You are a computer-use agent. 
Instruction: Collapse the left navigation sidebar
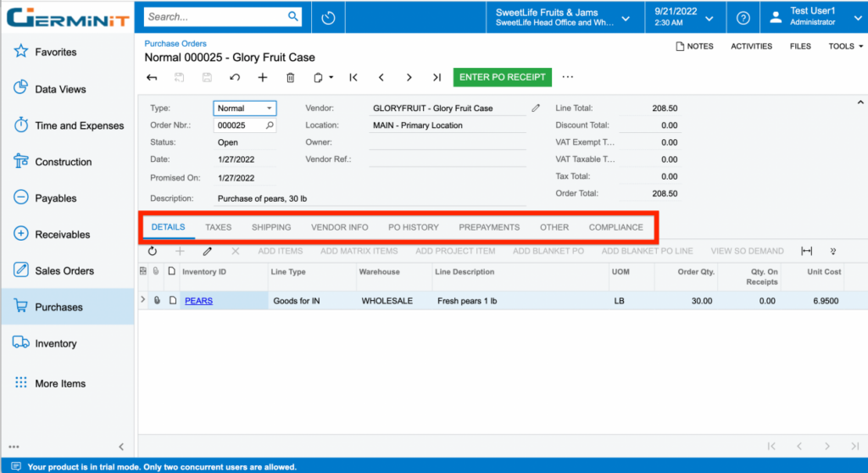(121, 447)
